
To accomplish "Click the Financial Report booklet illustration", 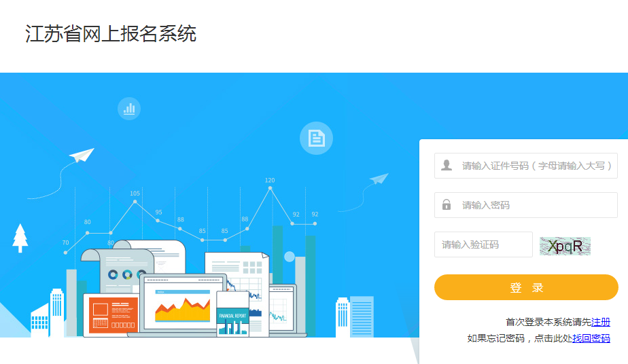I will 232,314.
